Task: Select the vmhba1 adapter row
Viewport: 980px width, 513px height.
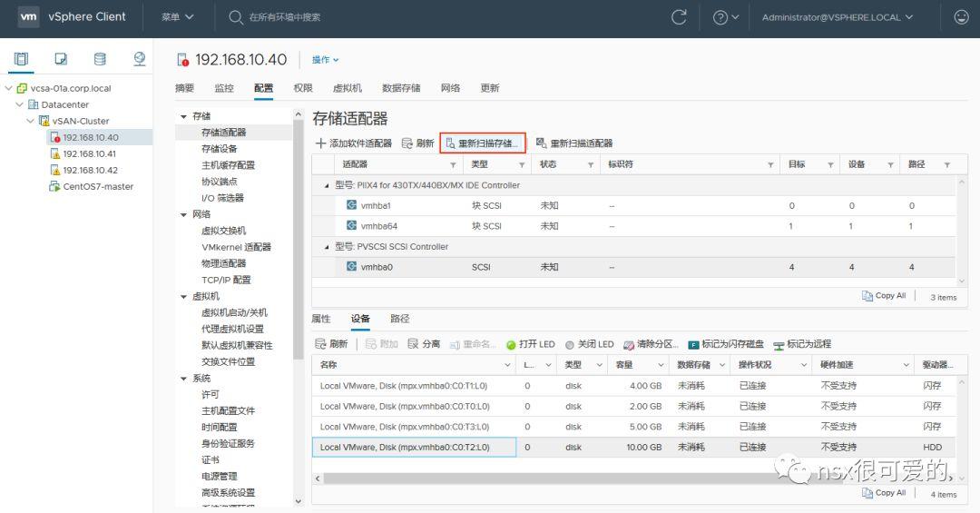Action: pos(633,206)
